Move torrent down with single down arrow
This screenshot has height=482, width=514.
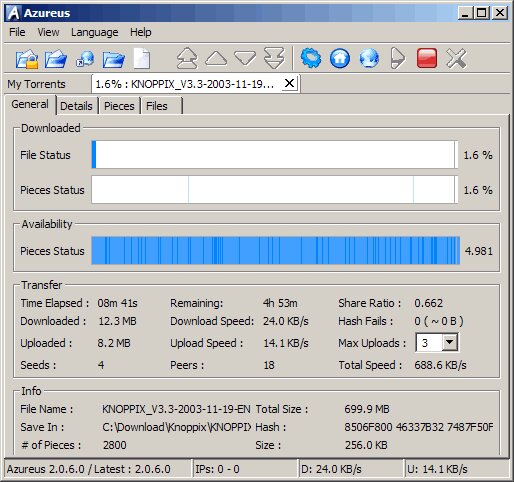coord(245,58)
